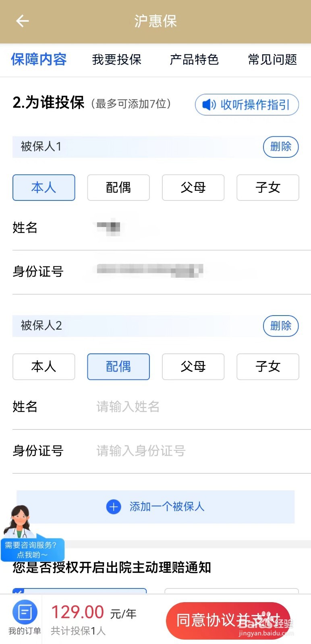The image size is (311, 644).
Task: Delete insured person 1
Action: (x=281, y=147)
